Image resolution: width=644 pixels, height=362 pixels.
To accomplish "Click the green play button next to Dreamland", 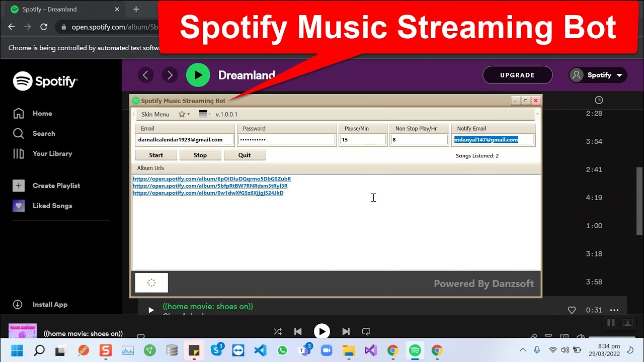I will click(198, 74).
